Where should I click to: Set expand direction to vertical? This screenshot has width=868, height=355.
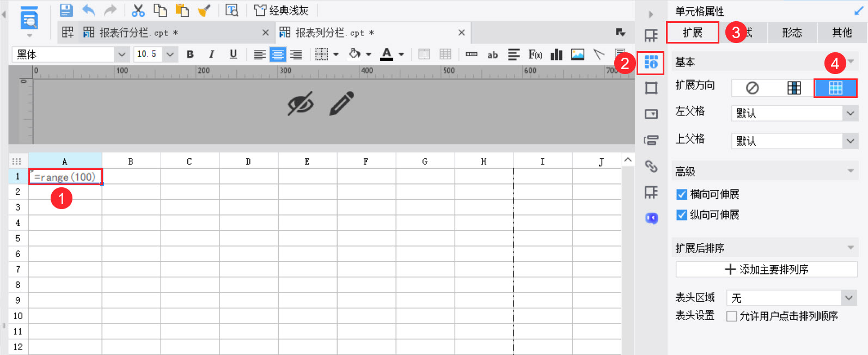click(x=794, y=88)
